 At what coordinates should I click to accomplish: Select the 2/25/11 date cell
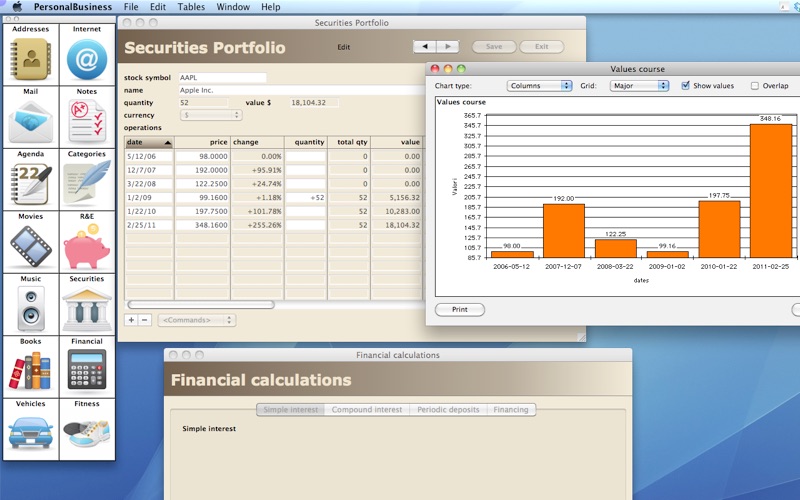[x=149, y=225]
